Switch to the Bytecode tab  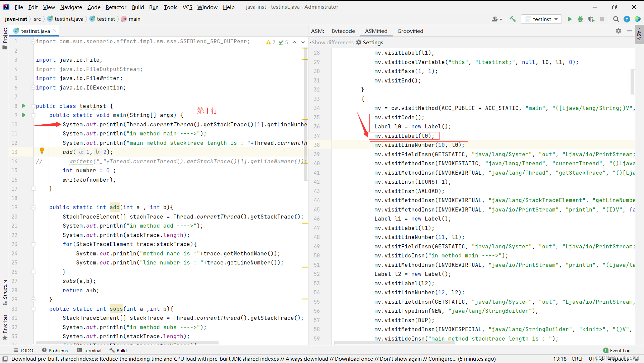[343, 31]
